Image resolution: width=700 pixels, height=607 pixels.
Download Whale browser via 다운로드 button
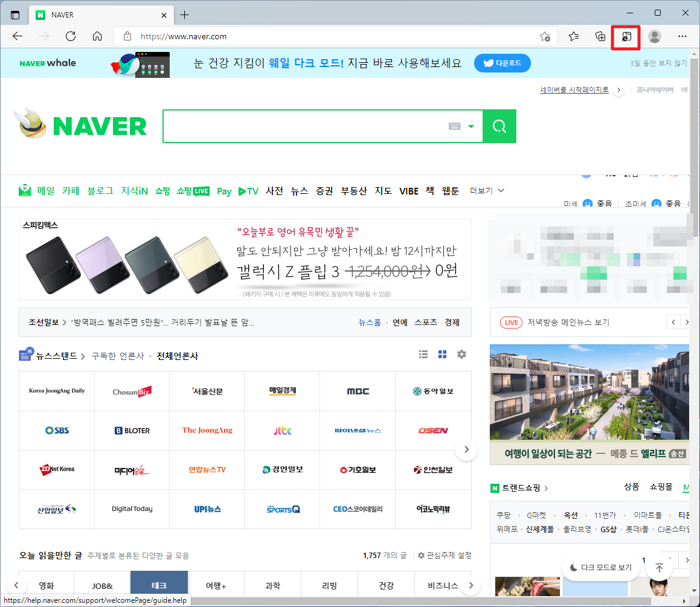click(503, 63)
